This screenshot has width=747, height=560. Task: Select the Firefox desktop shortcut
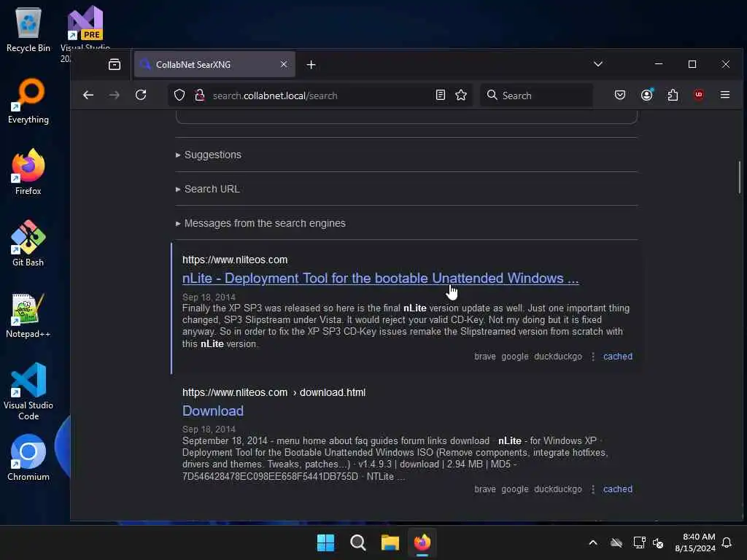(x=28, y=172)
